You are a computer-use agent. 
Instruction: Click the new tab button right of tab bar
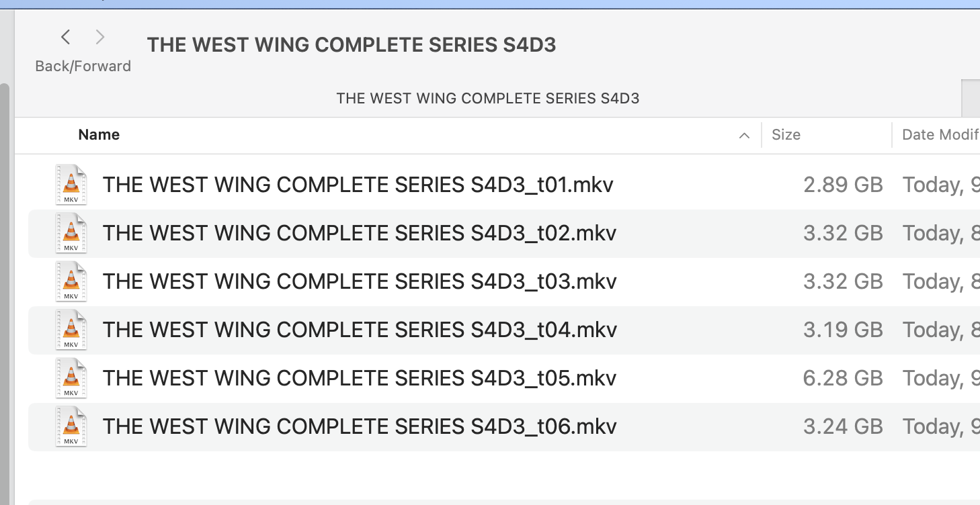(971, 99)
